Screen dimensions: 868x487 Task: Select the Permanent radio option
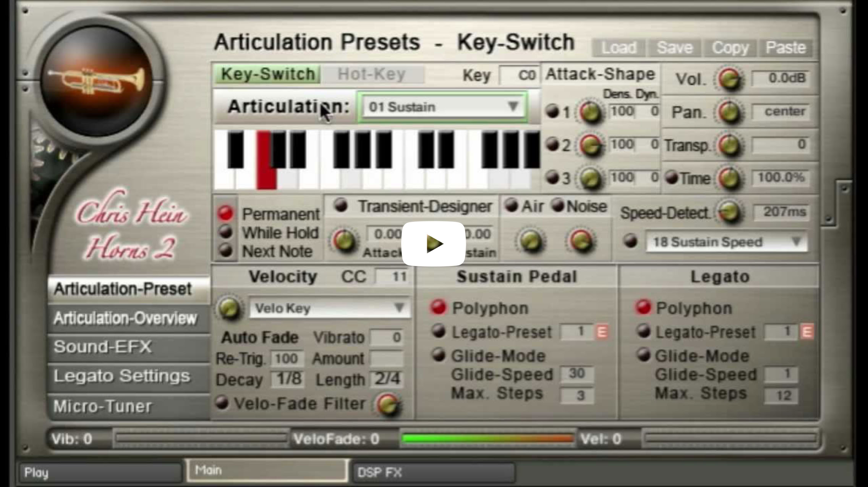225,213
